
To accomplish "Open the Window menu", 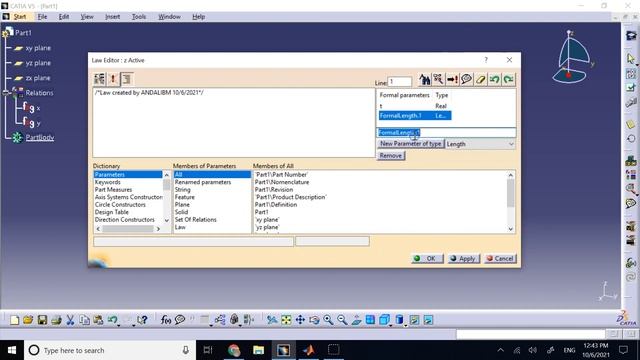I will (169, 17).
